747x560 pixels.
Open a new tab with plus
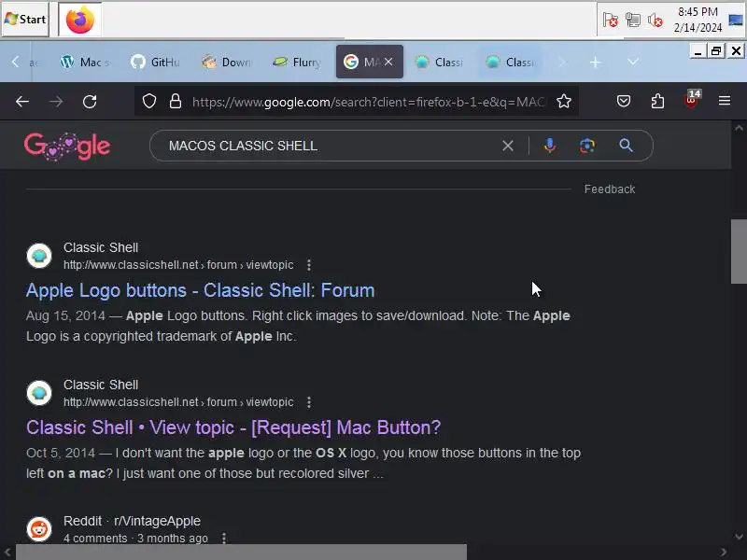tap(595, 62)
